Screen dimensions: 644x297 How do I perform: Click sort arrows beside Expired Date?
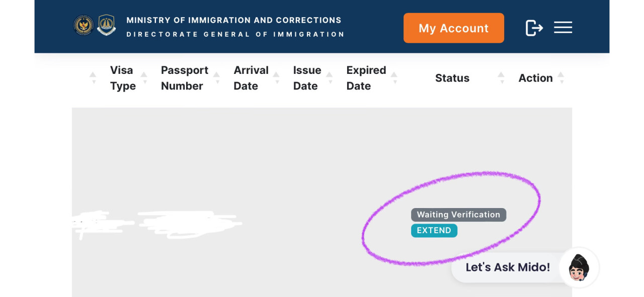pyautogui.click(x=394, y=78)
